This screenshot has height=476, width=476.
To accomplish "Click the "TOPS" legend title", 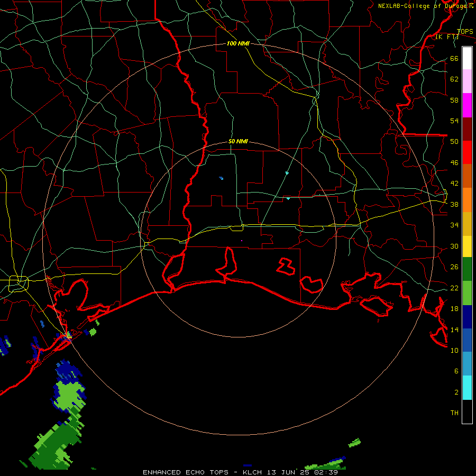I will [x=465, y=31].
